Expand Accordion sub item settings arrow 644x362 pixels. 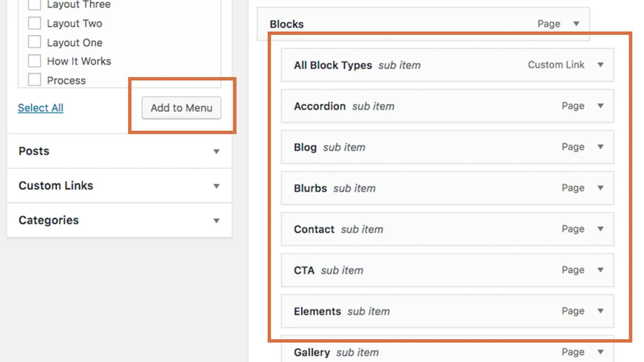point(600,106)
